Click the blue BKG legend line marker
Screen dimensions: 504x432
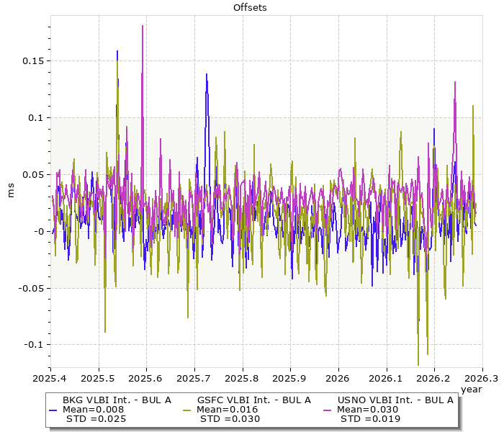(x=53, y=409)
